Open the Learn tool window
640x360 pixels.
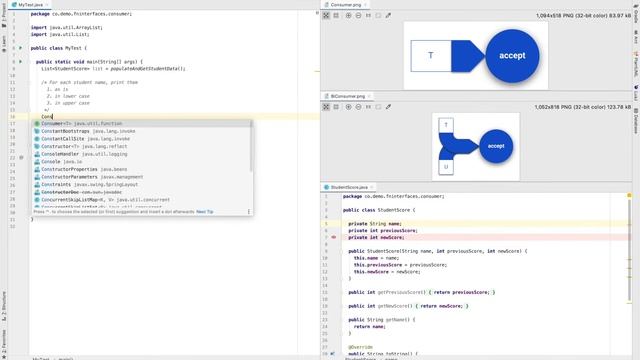(x=4, y=43)
